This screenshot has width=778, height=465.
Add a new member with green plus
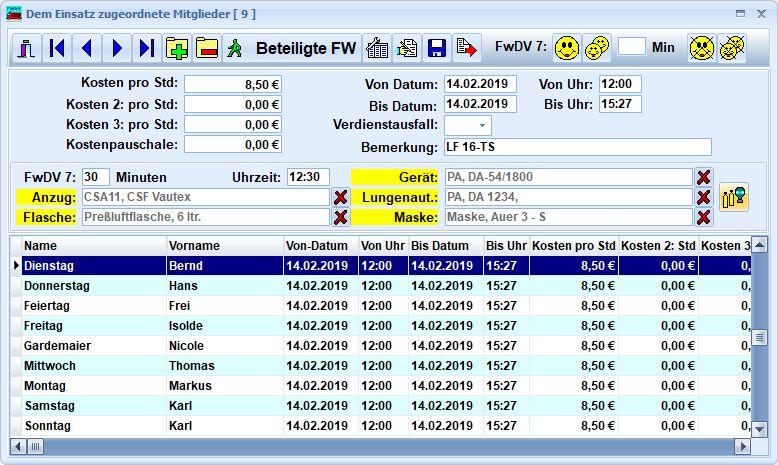[x=177, y=47]
